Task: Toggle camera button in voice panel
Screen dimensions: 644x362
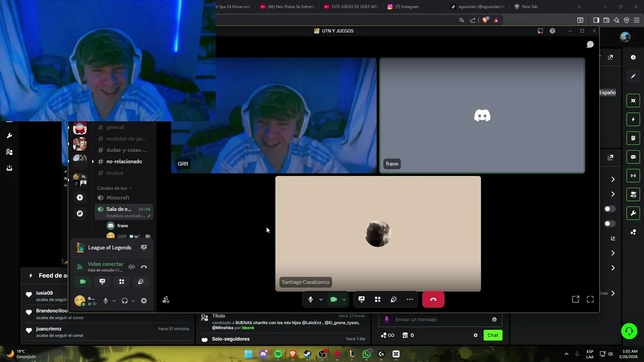Action: coord(83,282)
